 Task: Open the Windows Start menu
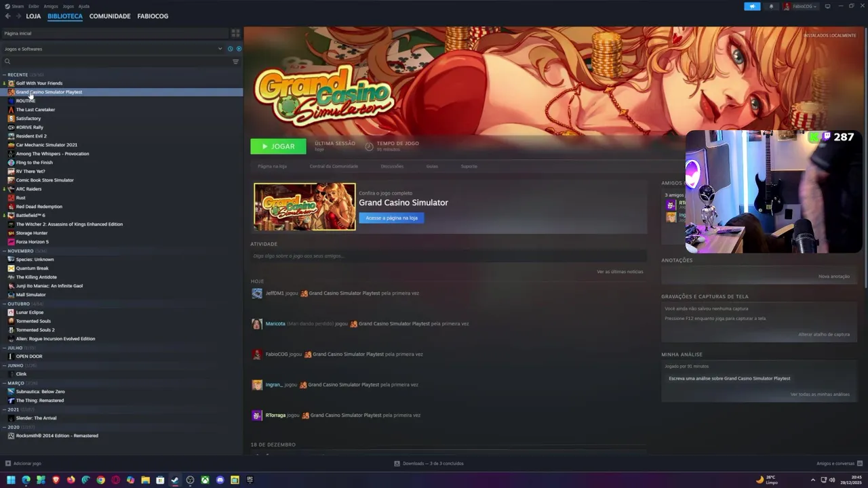click(11, 480)
